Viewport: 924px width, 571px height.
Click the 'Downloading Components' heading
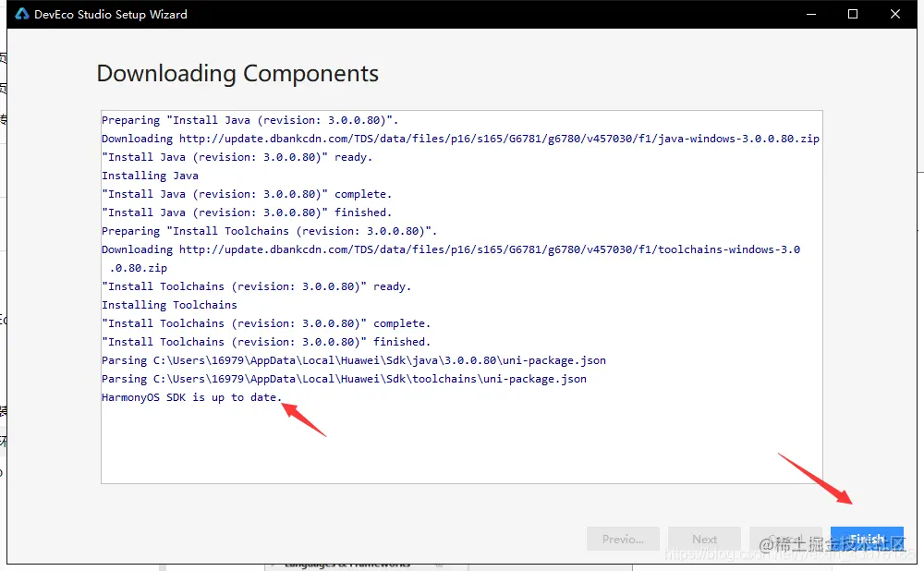237,74
